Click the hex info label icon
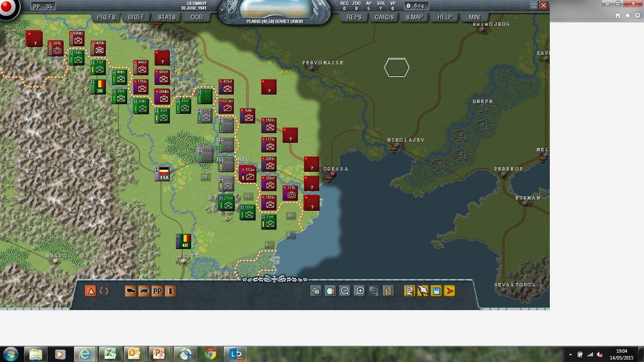The image size is (644, 362). pyautogui.click(x=330, y=291)
